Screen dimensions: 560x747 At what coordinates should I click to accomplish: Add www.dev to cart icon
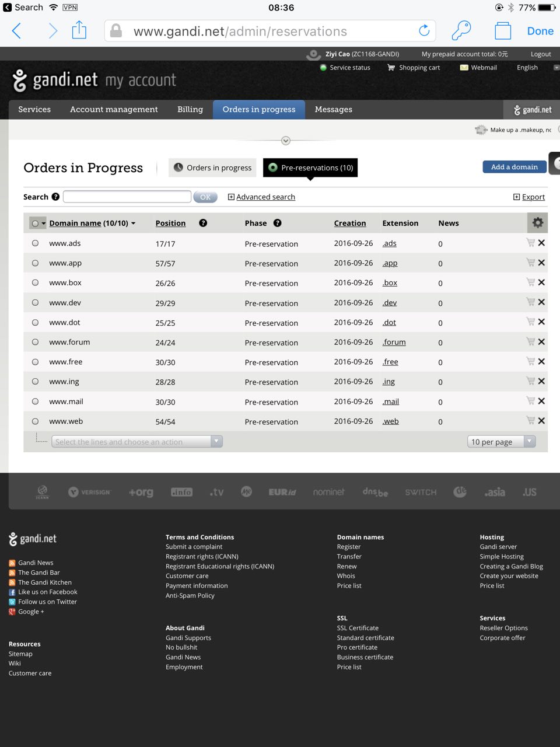click(530, 302)
